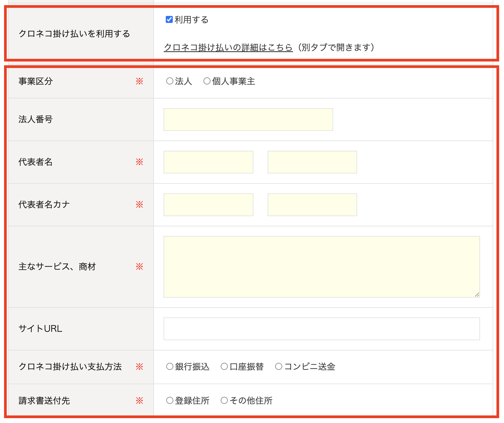504x423 pixels.
Task: Click the first 代表者名カナ text box
Action: [x=208, y=204]
